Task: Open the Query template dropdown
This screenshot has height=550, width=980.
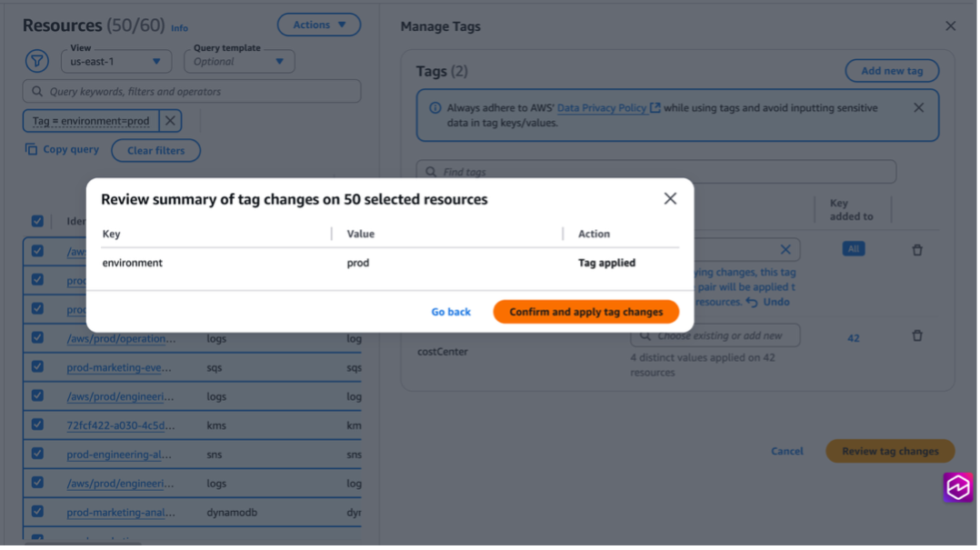Action: 238,61
